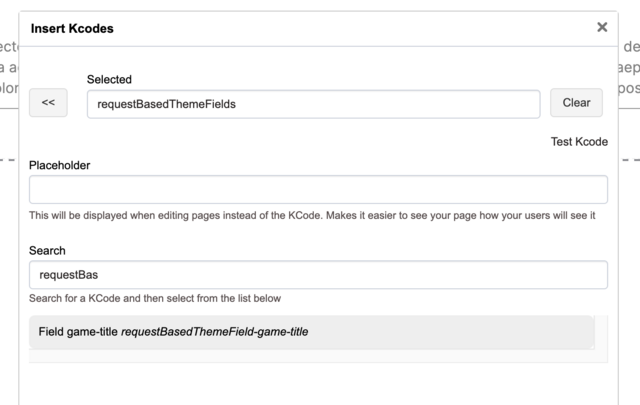Focus the Selected kcode text field
640x405 pixels.
(x=314, y=103)
